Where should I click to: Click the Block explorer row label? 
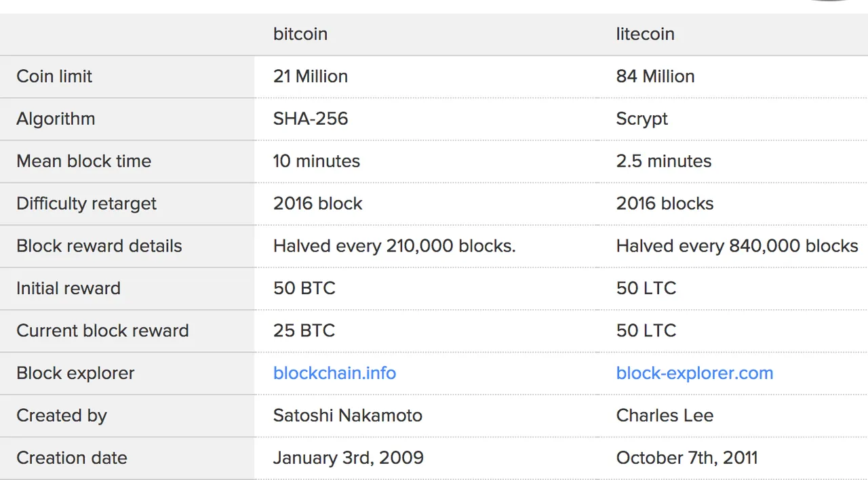[75, 373]
